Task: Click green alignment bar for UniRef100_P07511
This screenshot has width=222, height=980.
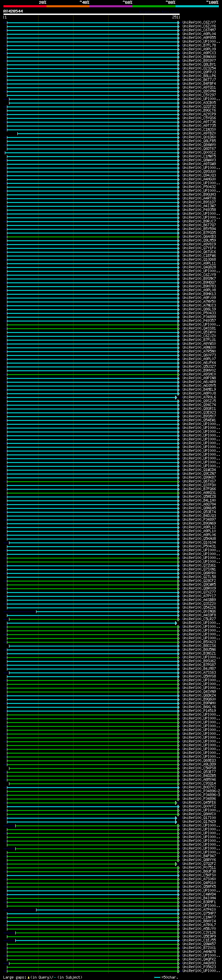Action: tap(93, 867)
